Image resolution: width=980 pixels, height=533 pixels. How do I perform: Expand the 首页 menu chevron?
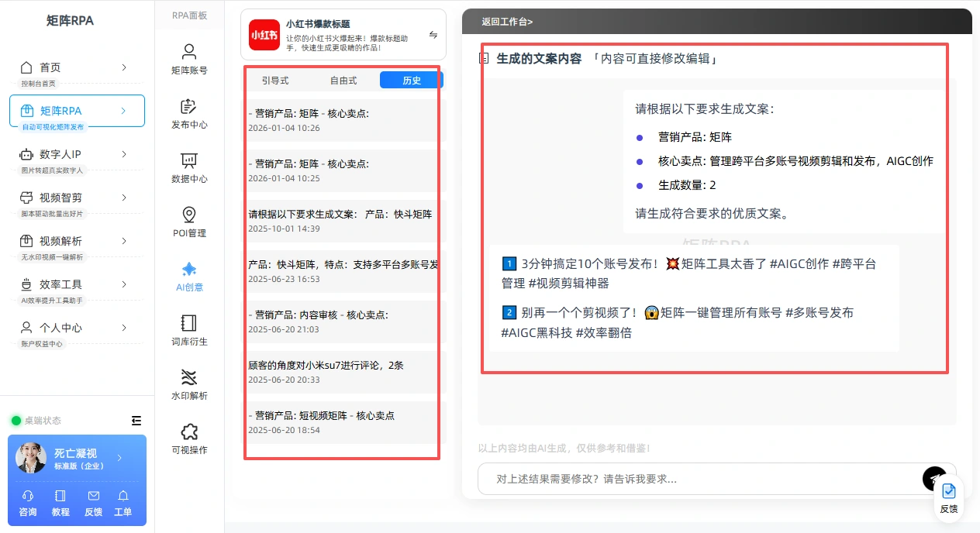point(124,67)
